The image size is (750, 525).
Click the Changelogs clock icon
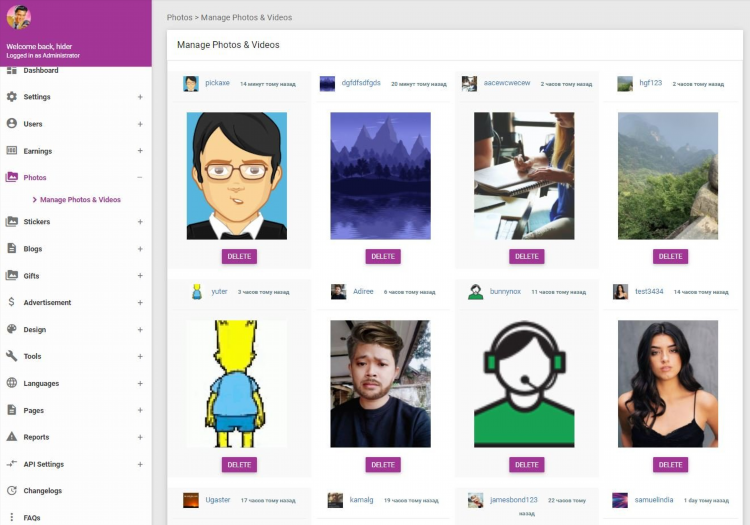coord(11,491)
